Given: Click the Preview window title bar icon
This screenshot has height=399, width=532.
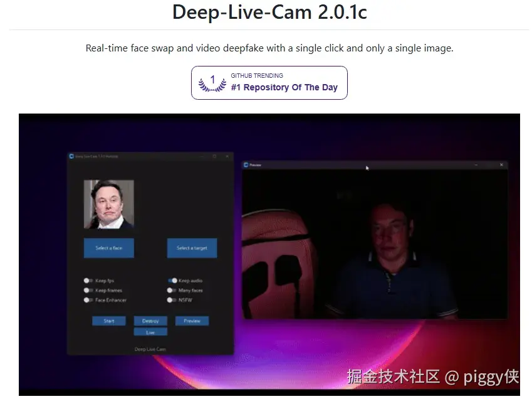Looking at the screenshot, I should (x=246, y=165).
